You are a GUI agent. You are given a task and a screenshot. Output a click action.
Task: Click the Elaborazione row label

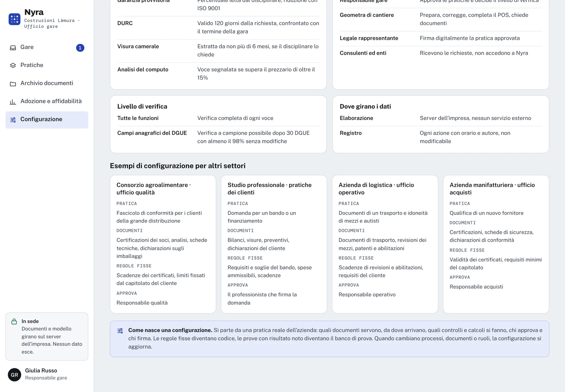(x=356, y=118)
